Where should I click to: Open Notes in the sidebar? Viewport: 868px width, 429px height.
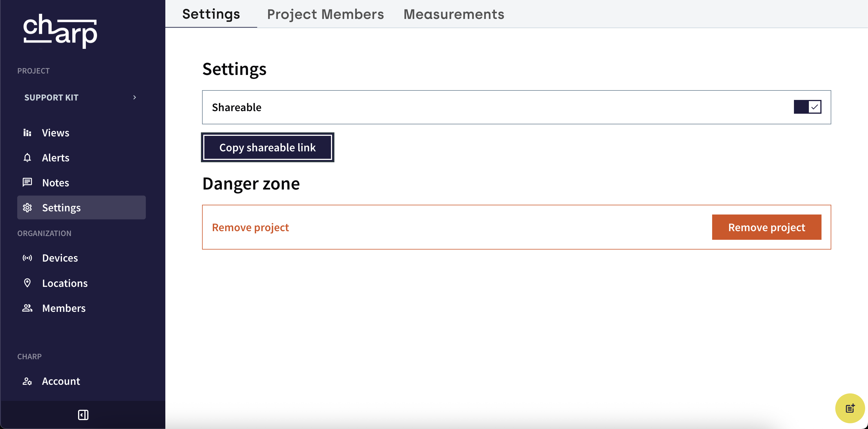(x=81, y=182)
